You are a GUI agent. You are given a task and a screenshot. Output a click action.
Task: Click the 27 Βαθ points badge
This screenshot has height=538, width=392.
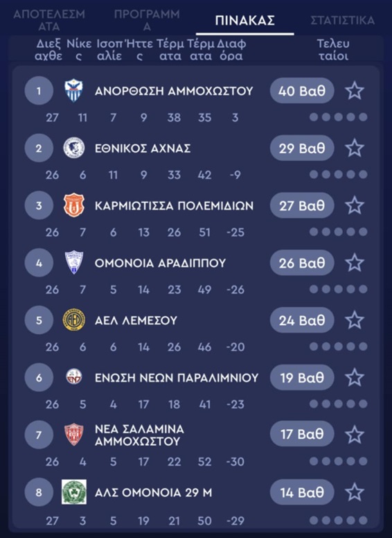pyautogui.click(x=302, y=205)
